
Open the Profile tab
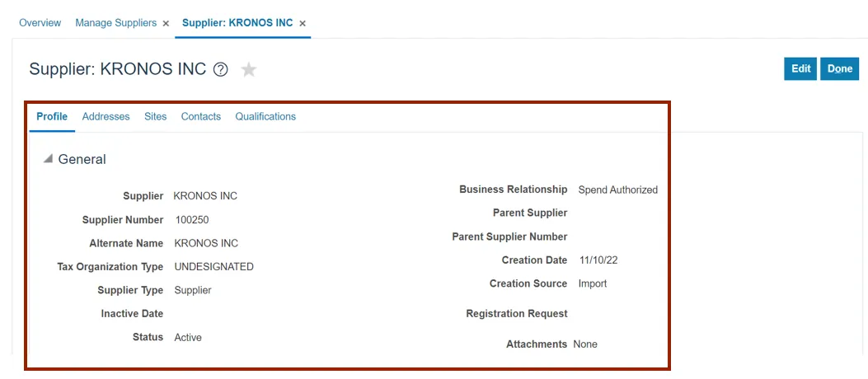pyautogui.click(x=52, y=117)
